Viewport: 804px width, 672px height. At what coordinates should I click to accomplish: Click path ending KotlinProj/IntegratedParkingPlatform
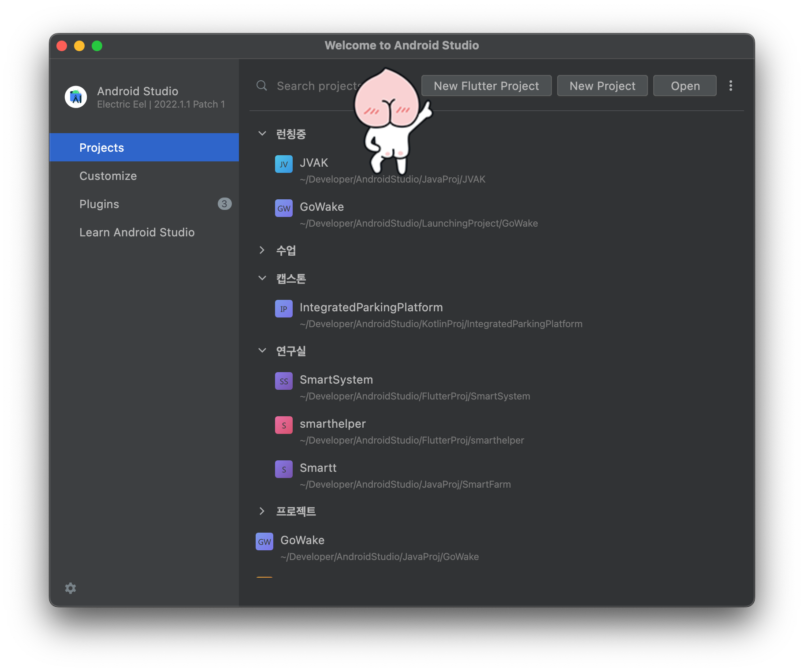441,324
